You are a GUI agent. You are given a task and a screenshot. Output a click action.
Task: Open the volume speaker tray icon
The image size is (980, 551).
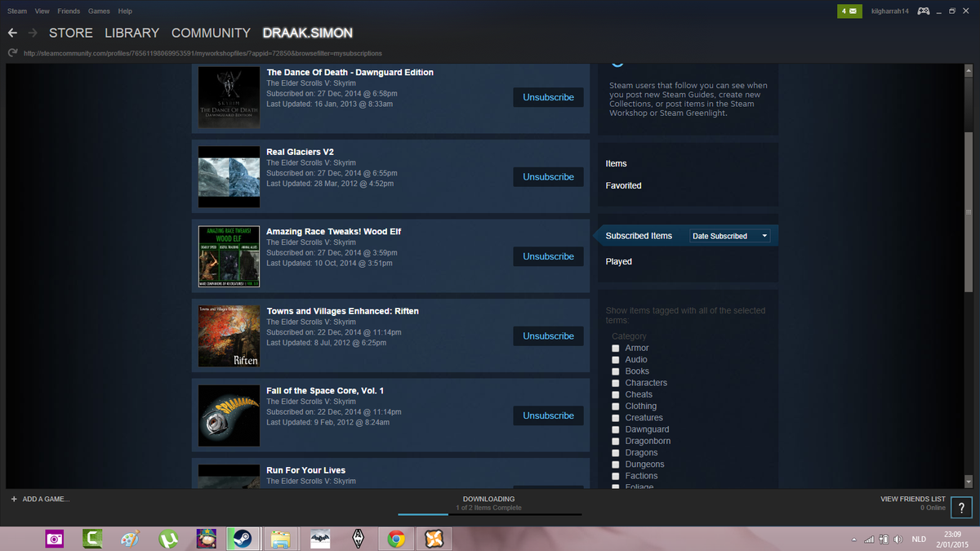click(x=898, y=539)
